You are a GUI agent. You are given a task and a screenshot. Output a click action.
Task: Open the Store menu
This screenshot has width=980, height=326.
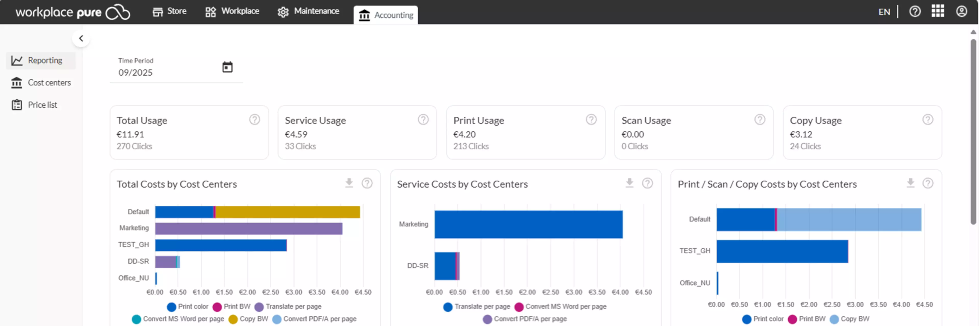tap(169, 11)
